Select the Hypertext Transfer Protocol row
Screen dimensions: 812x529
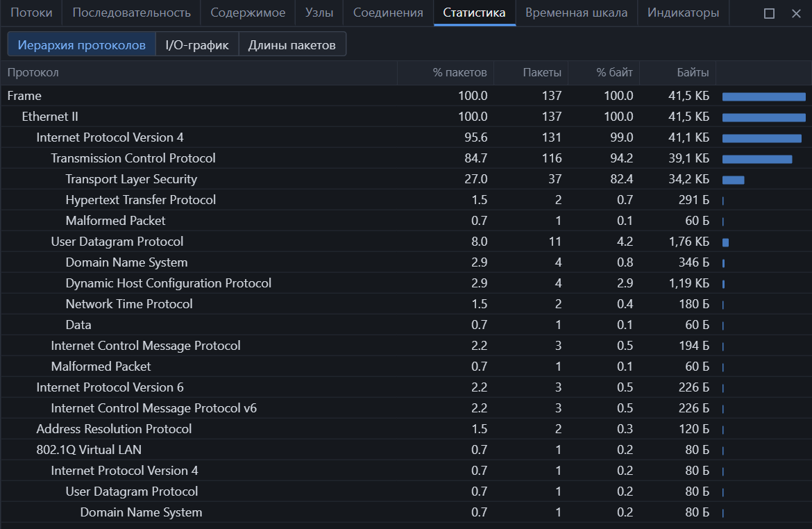tap(406, 200)
